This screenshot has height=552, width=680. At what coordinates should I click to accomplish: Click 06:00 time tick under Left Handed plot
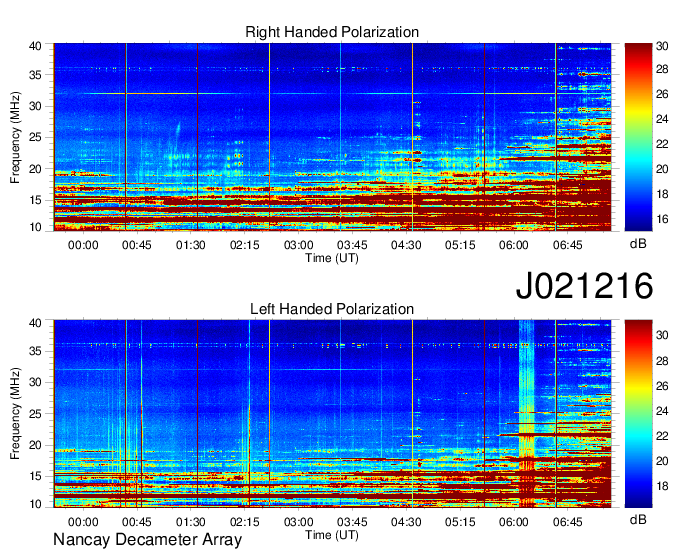coord(513,522)
